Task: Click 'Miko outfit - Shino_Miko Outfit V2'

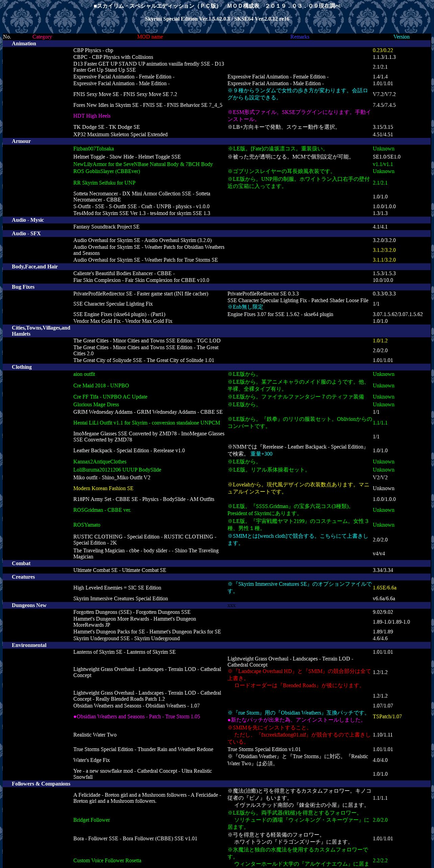Action: tap(112, 478)
